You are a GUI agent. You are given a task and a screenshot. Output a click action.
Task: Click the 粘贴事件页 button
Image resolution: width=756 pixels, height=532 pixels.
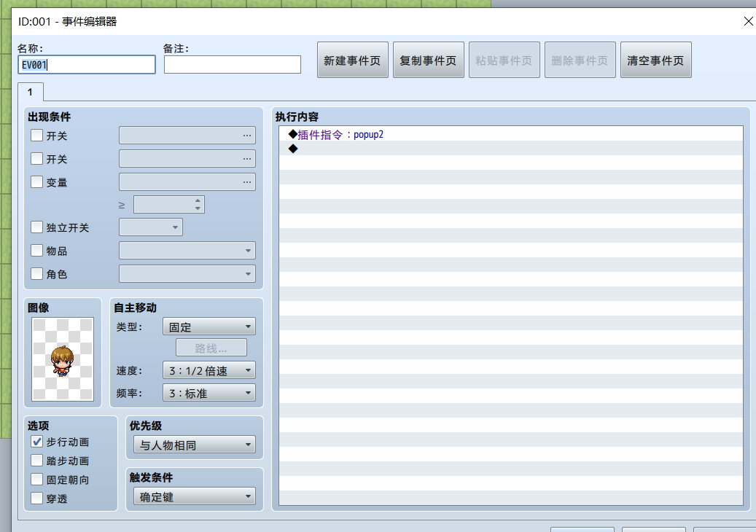(504, 60)
